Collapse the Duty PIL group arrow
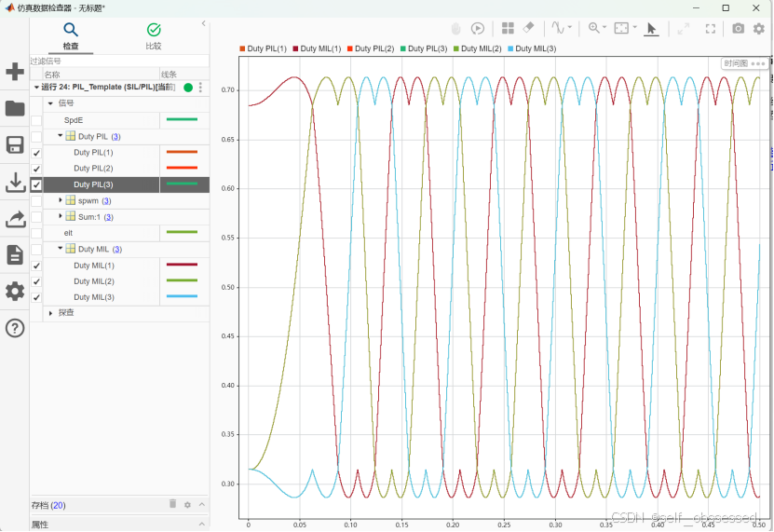 [61, 136]
